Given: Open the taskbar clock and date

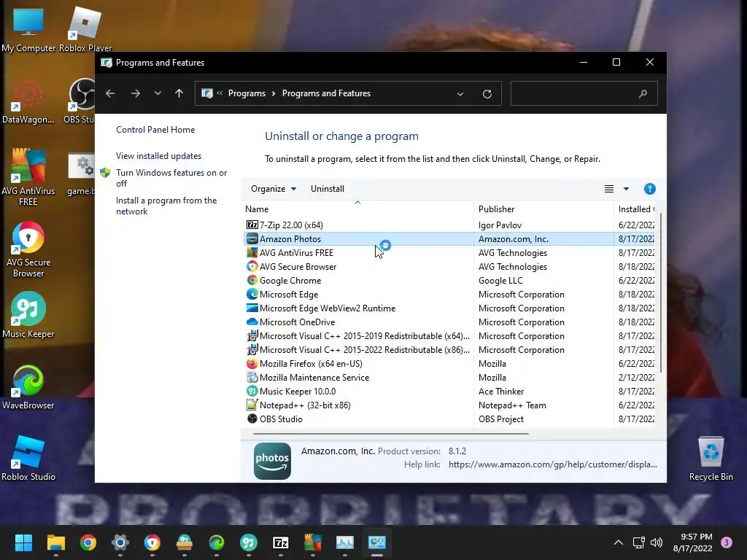Looking at the screenshot, I should coord(693,542).
